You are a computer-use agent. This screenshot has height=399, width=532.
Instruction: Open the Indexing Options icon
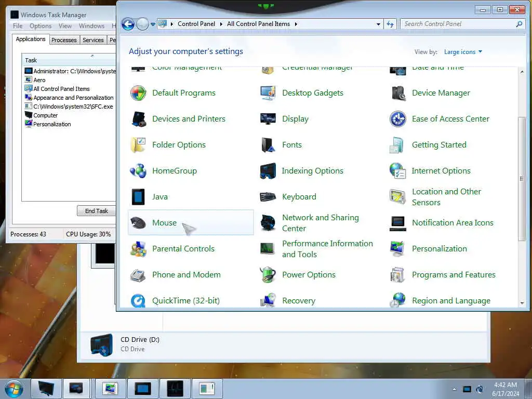click(x=268, y=171)
